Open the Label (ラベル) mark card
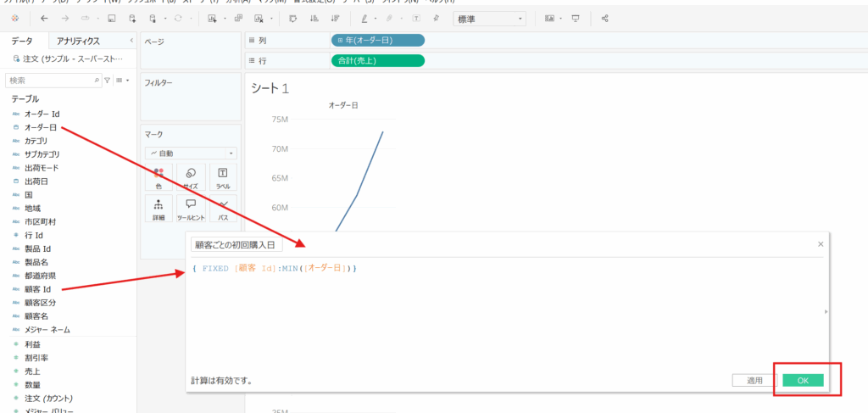Viewport: 868px width, 413px height. [x=223, y=176]
